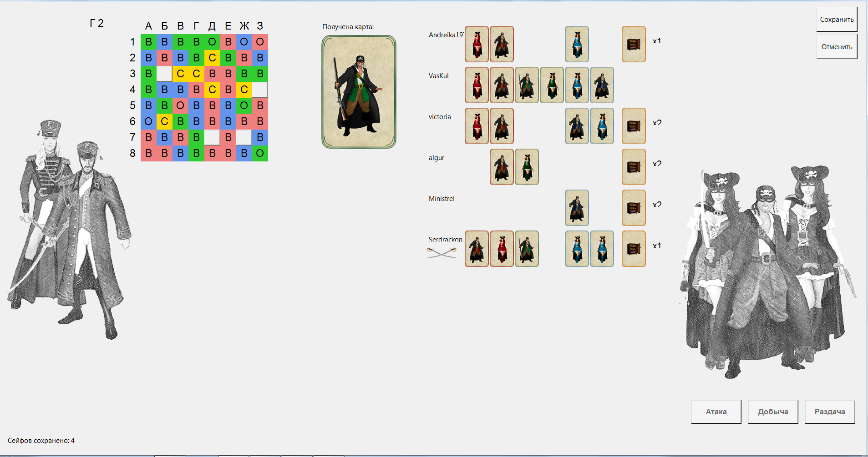Click the 'Сейфов сохранено: 4' status text

coord(41,441)
